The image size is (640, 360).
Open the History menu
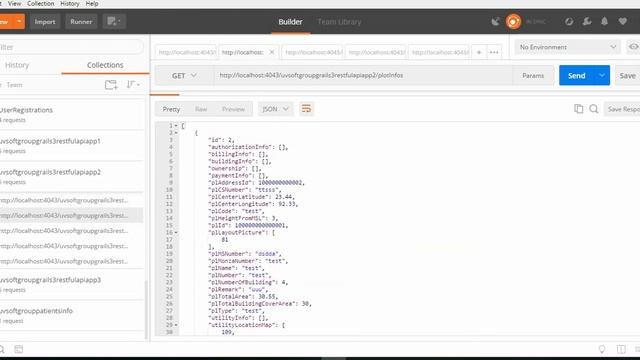click(70, 3)
